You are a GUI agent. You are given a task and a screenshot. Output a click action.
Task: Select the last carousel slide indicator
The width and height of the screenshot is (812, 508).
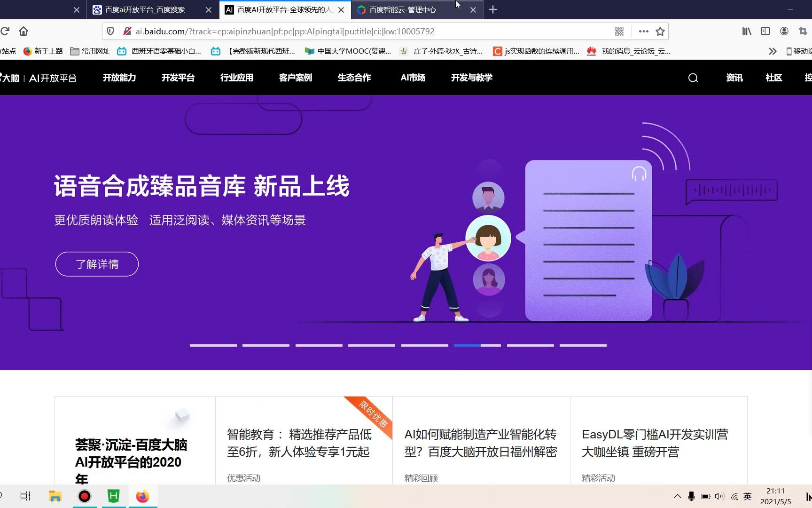(x=583, y=345)
